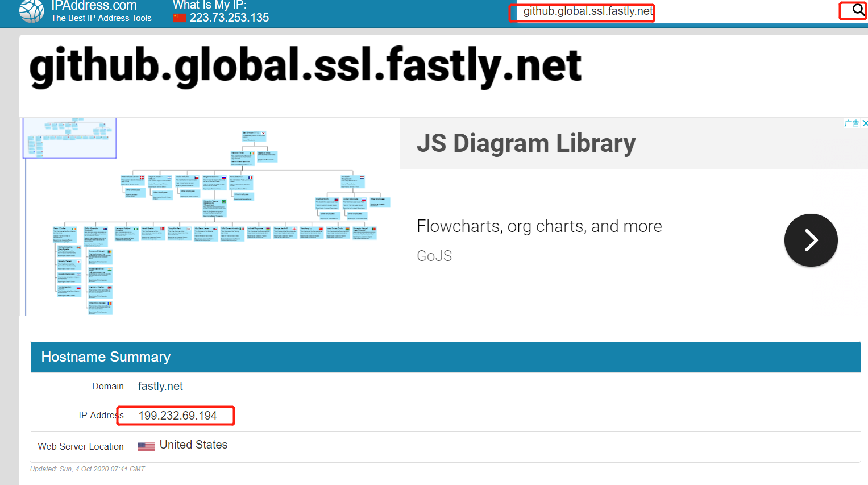868x485 pixels.
Task: Click the United States location text
Action: (193, 445)
